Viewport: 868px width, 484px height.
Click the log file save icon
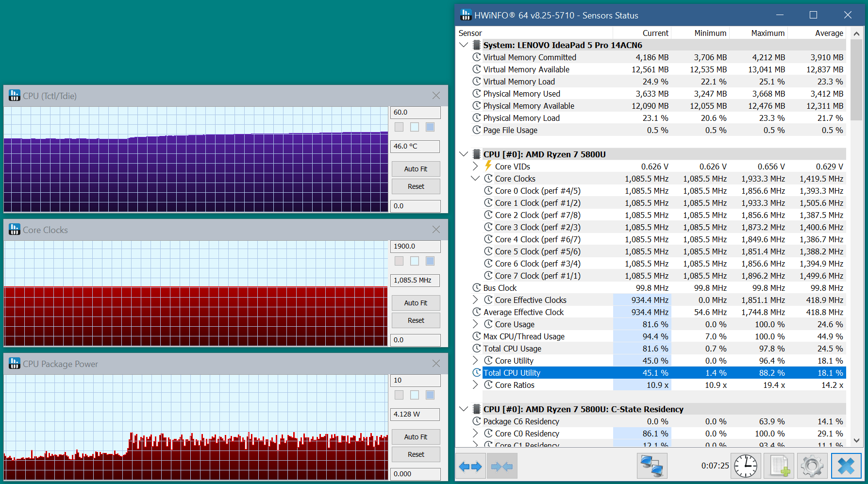779,466
